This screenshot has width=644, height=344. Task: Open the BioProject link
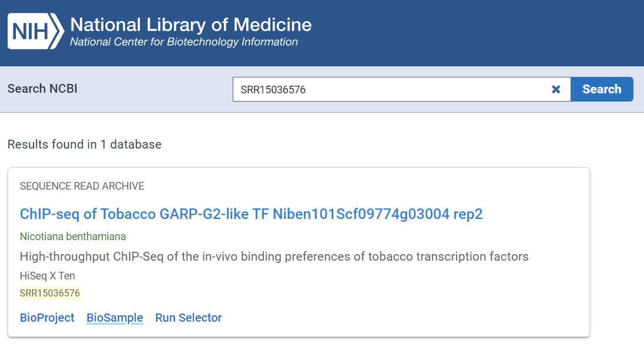pos(47,318)
